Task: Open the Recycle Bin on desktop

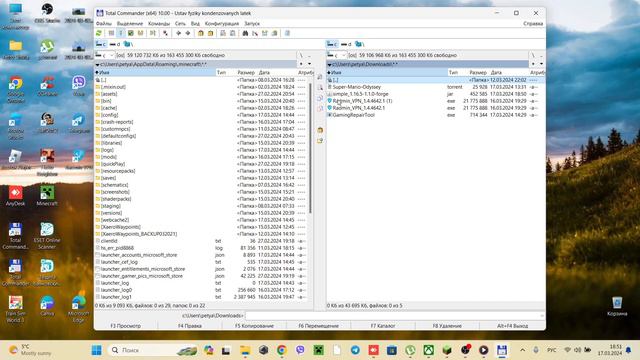Action: coord(617,306)
